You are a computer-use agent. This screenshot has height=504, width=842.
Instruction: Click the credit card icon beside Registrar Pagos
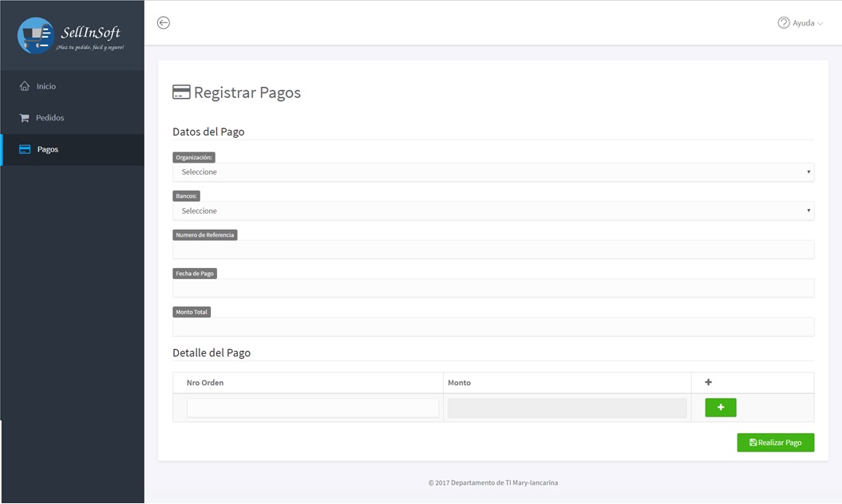pyautogui.click(x=181, y=92)
